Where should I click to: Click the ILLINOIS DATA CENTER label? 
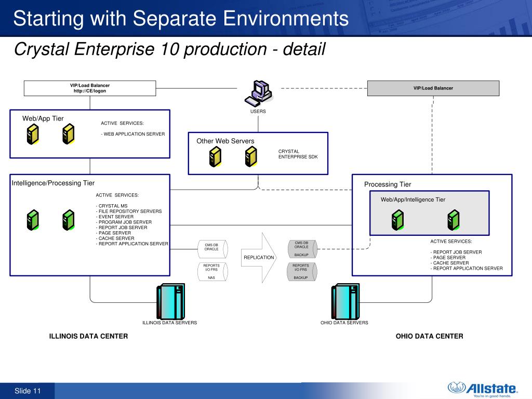click(x=88, y=336)
